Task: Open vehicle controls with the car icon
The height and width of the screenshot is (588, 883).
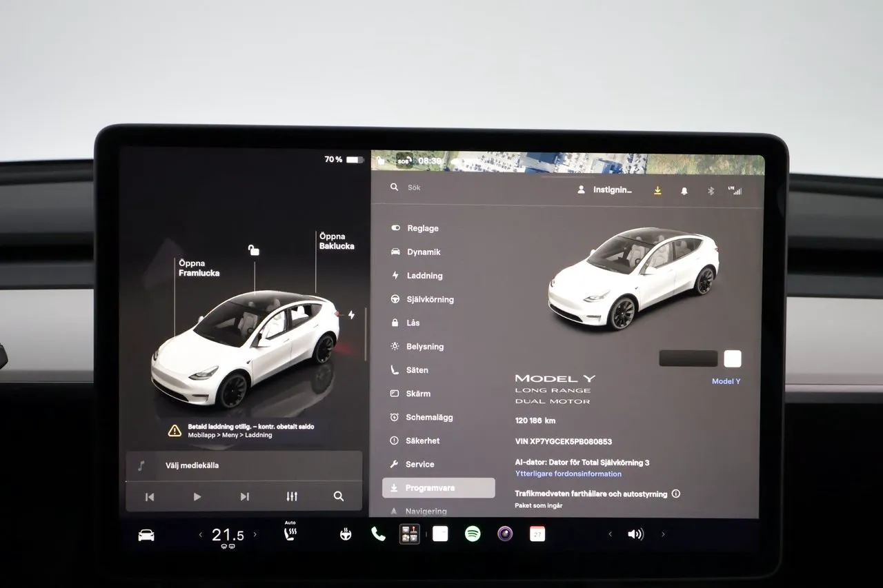Action: coord(146,535)
